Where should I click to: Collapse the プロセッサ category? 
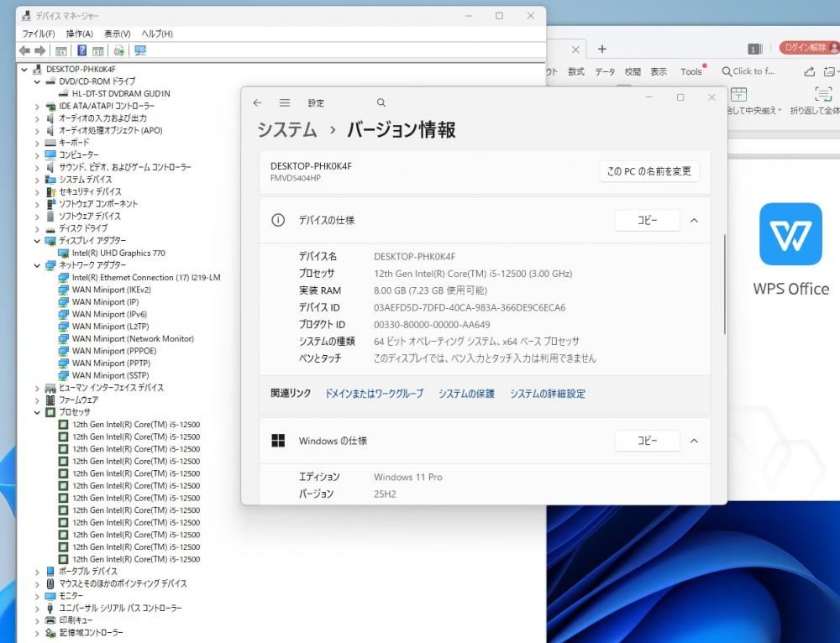coord(37,412)
